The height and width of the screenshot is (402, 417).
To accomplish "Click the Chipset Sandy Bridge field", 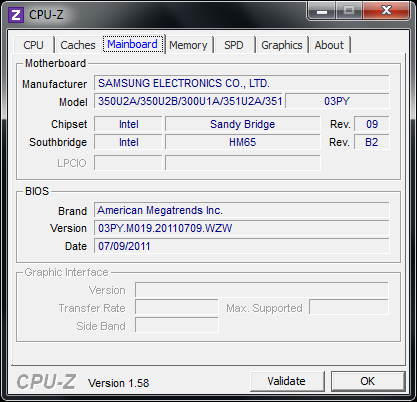I will pos(243,124).
